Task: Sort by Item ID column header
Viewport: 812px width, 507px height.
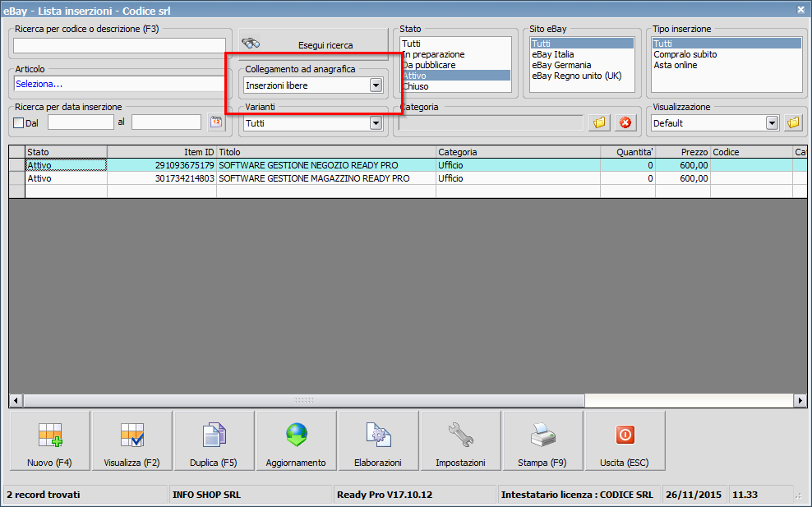Action: pyautogui.click(x=162, y=152)
